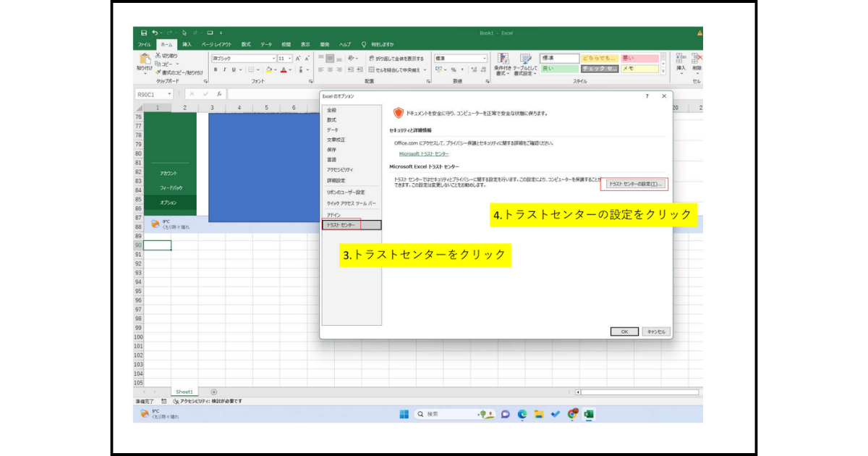Open File Explorer from taskbar
This screenshot has width=868, height=456.
[x=538, y=414]
